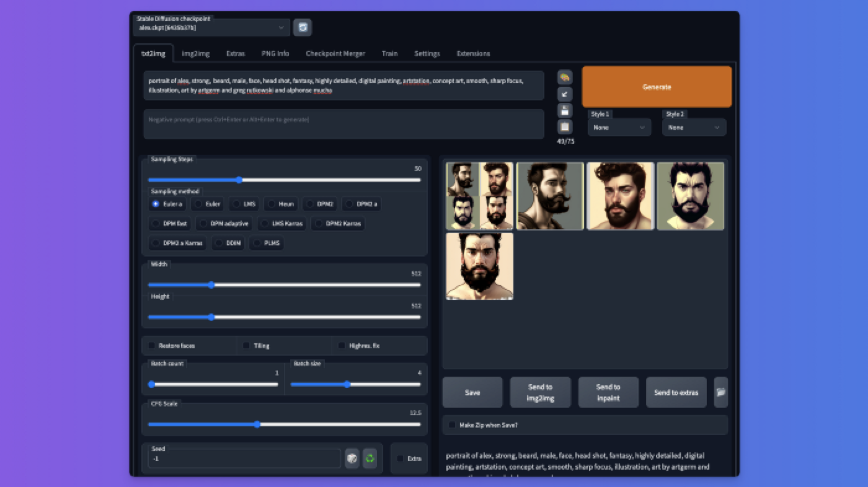Tick the Extra seed checkbox
The image size is (868, 487).
(400, 458)
